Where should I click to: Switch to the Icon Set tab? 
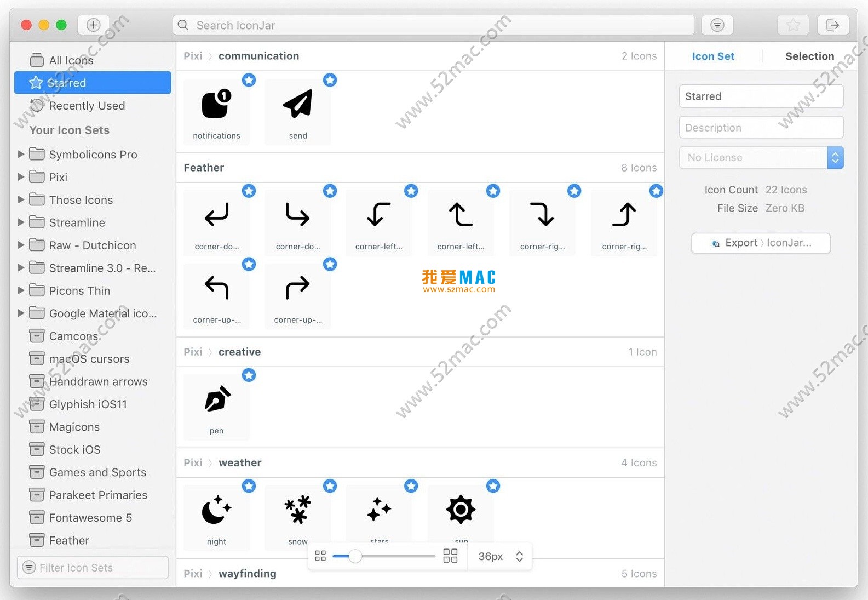(x=713, y=56)
